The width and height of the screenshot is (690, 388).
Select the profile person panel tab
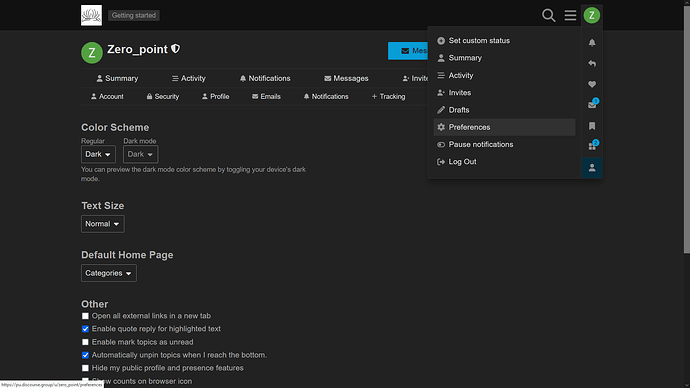[592, 168]
